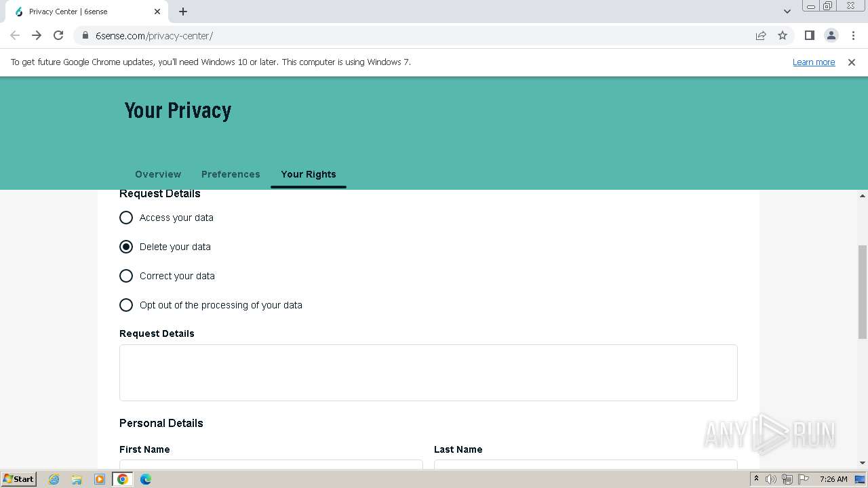Screen dimensions: 868x488
Task: Switch to the Overview tab
Action: [158, 174]
